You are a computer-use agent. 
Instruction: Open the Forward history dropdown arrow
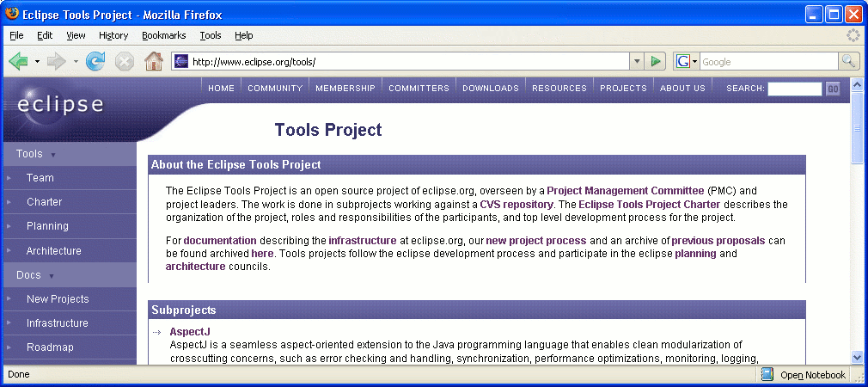pyautogui.click(x=76, y=61)
